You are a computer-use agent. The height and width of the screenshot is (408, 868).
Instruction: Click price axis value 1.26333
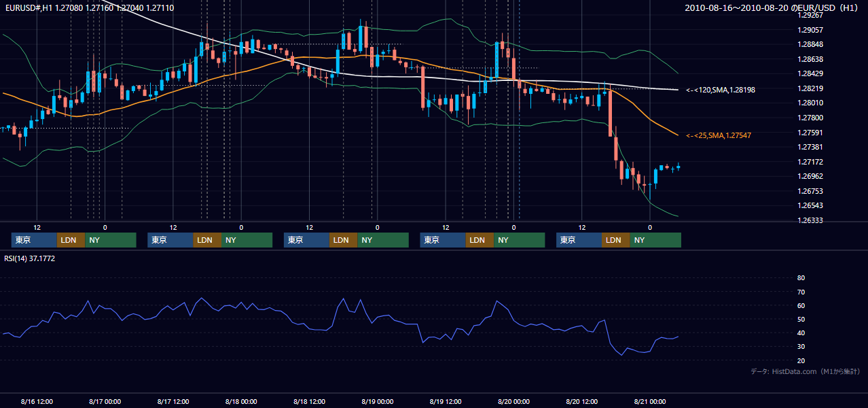(810, 220)
